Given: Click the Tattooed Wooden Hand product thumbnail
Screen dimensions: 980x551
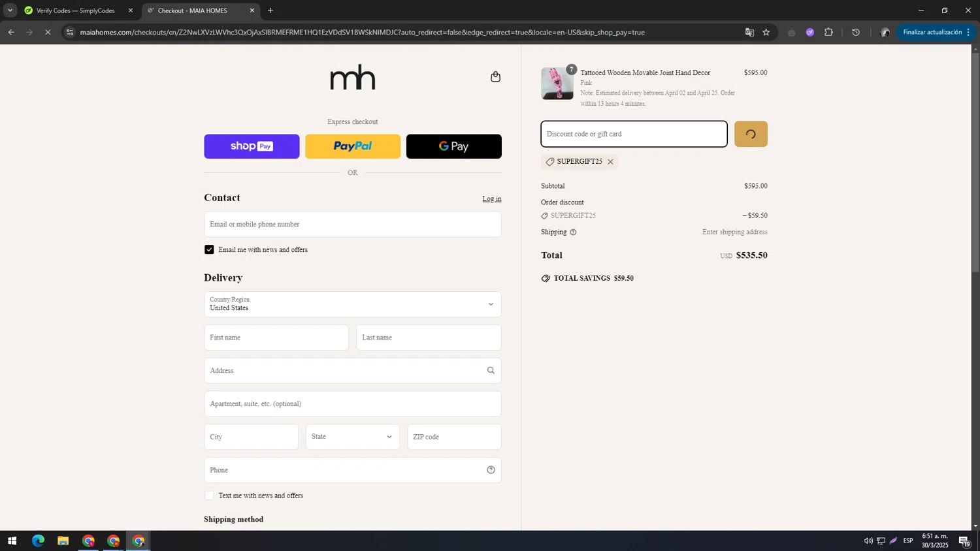Looking at the screenshot, I should (x=557, y=84).
